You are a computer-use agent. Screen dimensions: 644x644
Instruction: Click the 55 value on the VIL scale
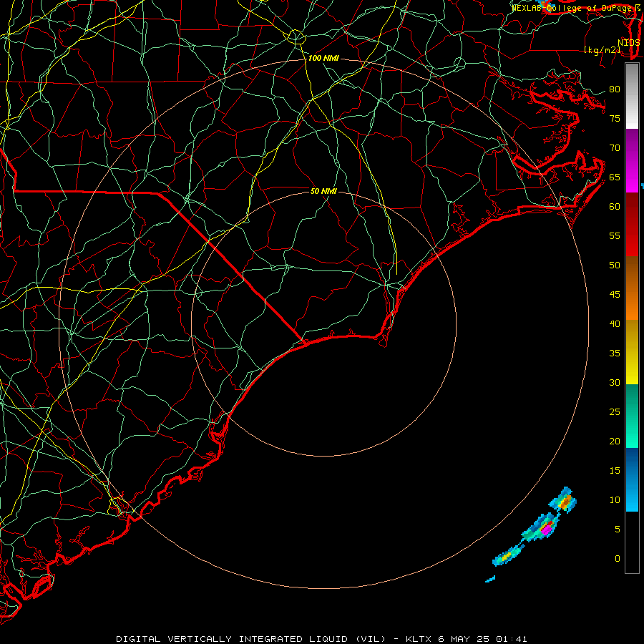click(615, 235)
